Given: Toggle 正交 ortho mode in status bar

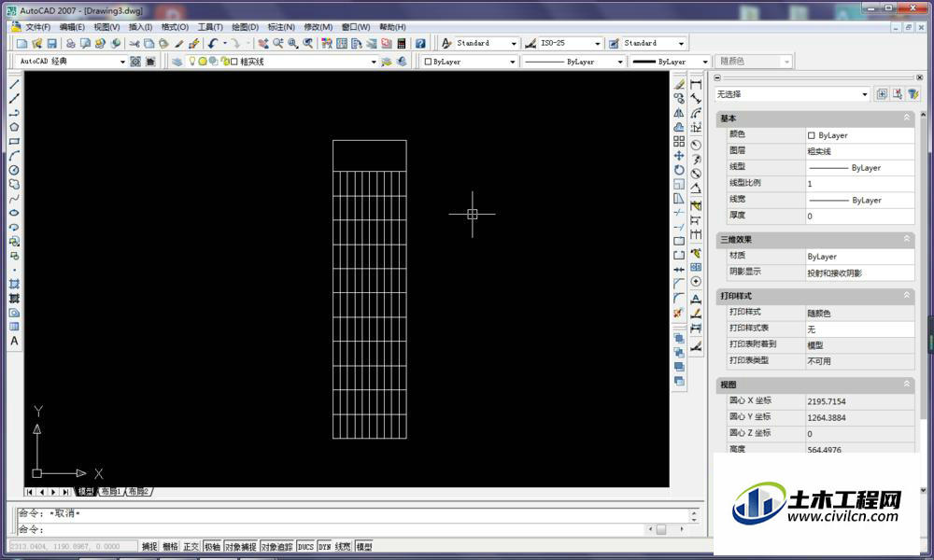Looking at the screenshot, I should tap(191, 546).
